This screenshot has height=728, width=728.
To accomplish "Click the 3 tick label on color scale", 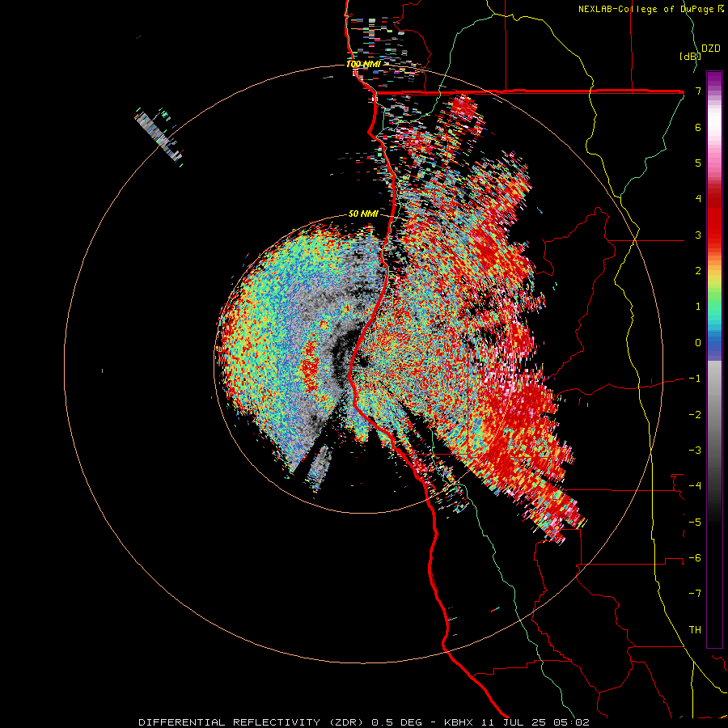I will pos(698,235).
